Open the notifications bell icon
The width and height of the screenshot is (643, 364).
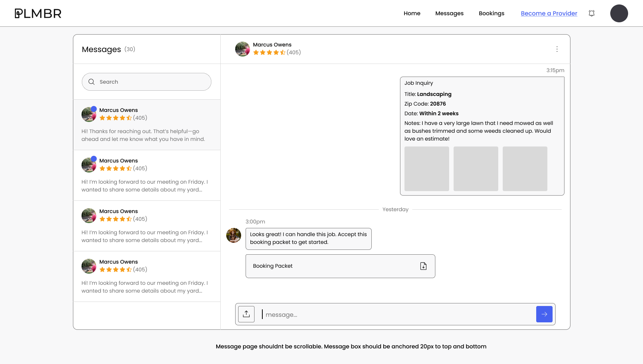[x=592, y=13]
